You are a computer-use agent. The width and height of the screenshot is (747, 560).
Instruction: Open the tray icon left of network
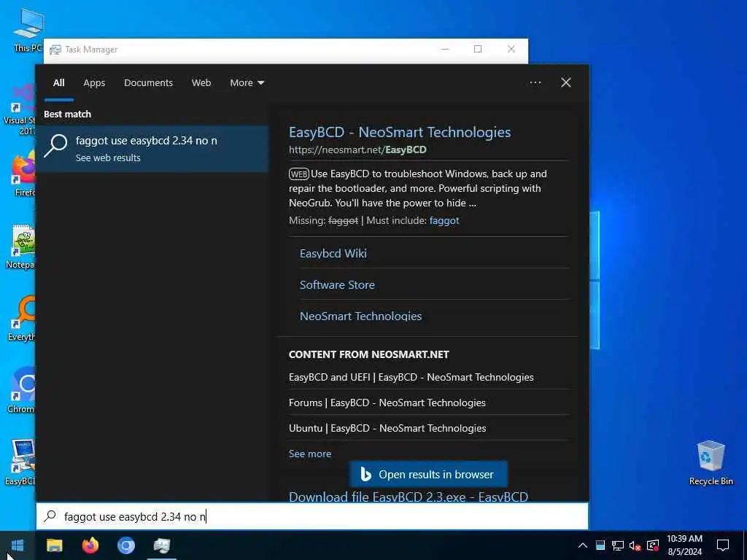(600, 545)
